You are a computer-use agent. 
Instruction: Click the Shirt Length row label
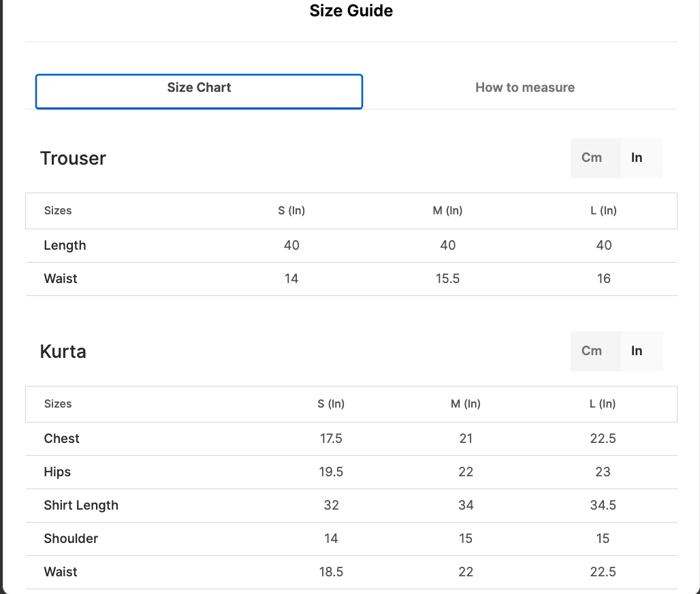click(81, 506)
